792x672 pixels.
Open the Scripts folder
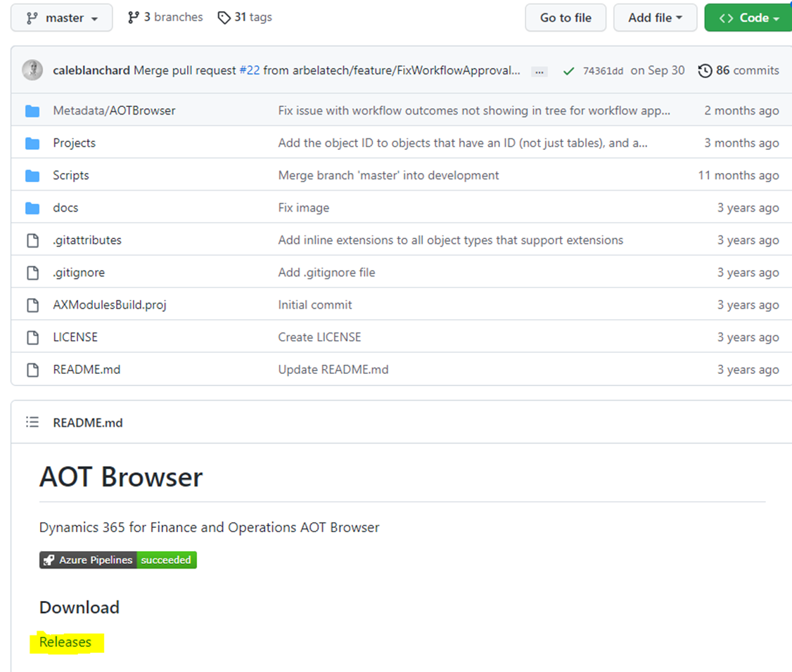(x=71, y=175)
